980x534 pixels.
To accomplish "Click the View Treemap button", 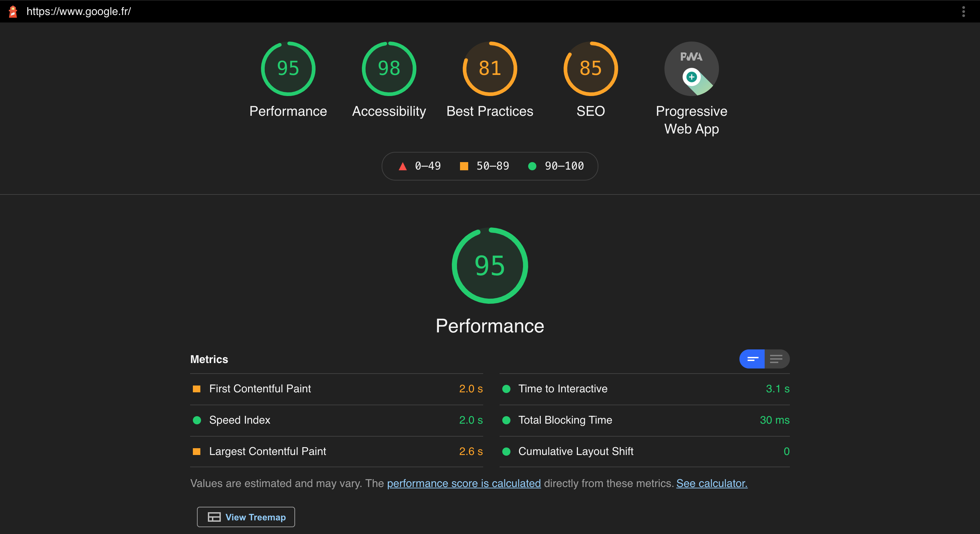I will point(246,517).
